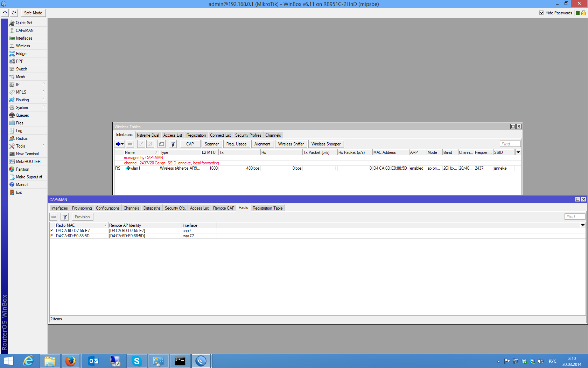This screenshot has height=368, width=588.
Task: Open MetaROUTER menu
Action: (28, 162)
